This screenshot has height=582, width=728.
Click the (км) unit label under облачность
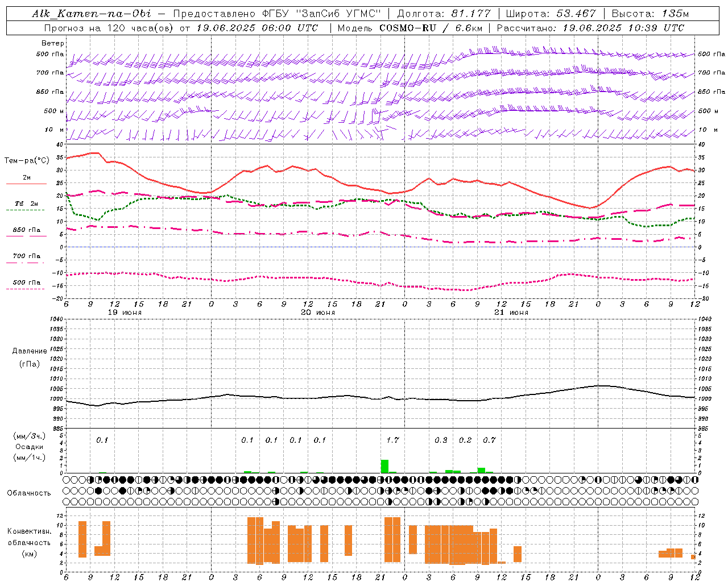click(x=29, y=553)
